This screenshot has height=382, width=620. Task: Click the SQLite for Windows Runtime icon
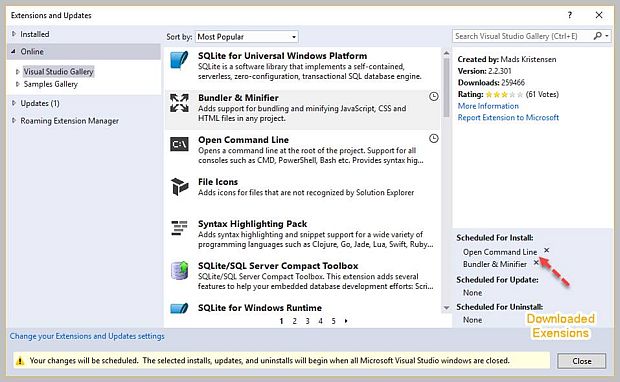179,308
